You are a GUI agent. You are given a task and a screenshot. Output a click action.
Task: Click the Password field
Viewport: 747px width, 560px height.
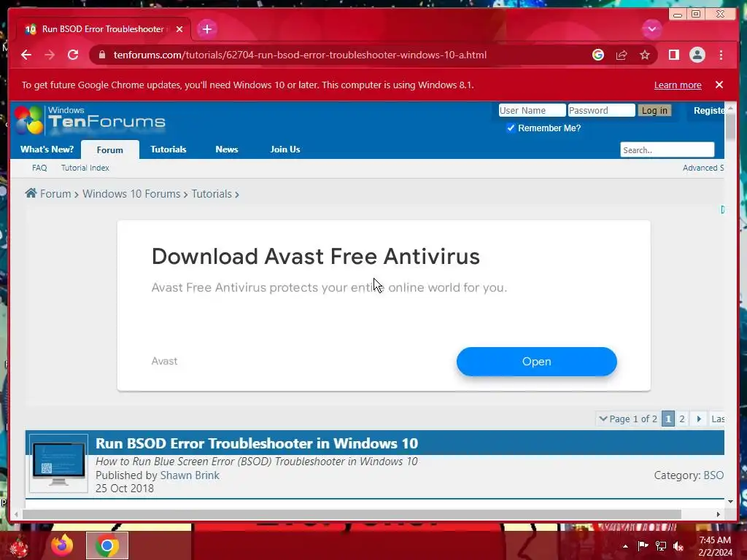601,111
